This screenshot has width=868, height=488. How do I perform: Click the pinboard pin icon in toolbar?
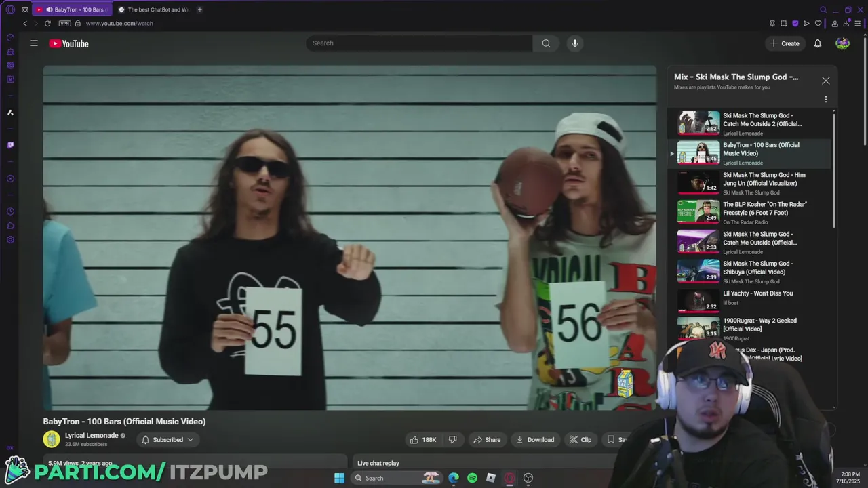pos(772,23)
